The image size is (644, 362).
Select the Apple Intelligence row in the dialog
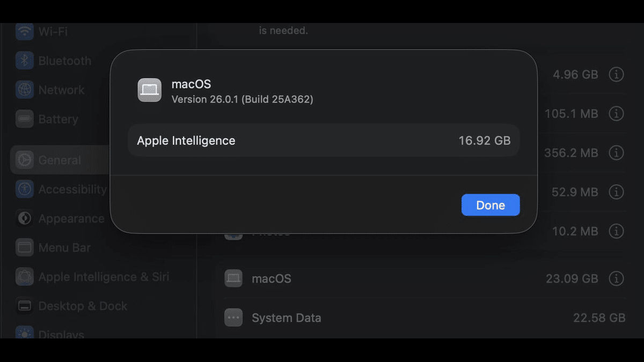pyautogui.click(x=324, y=141)
